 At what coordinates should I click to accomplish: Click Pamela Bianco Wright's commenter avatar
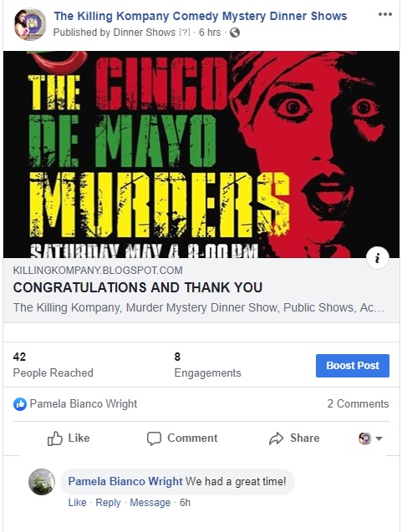tap(42, 482)
